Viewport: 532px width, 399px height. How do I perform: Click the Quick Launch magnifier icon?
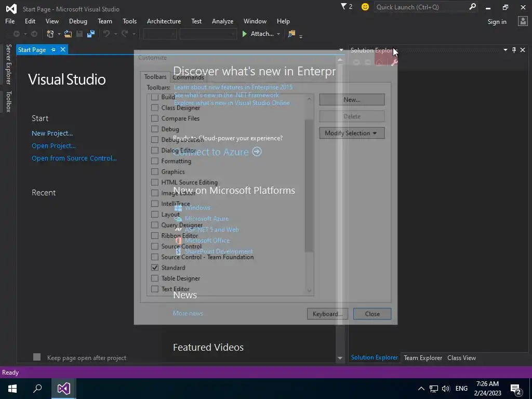472,7
